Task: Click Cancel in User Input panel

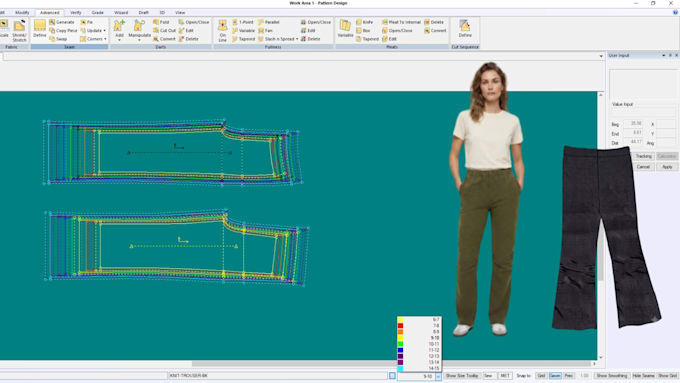Action: pos(644,167)
